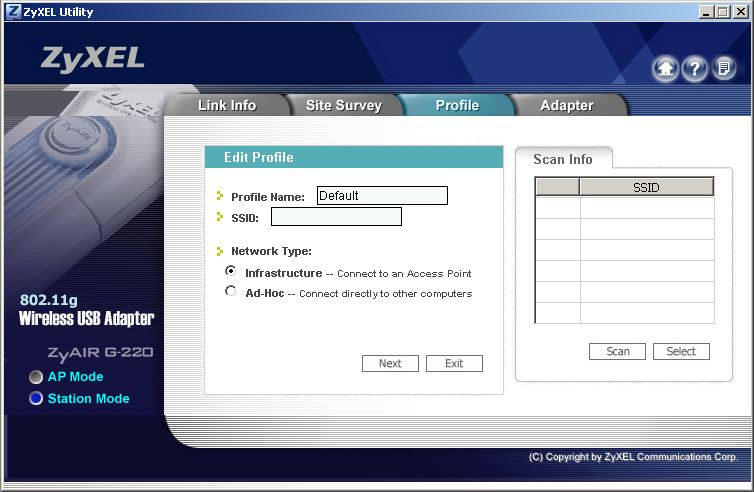Screen dimensions: 754x492
Task: Open the Site Survey tab
Action: 343,105
